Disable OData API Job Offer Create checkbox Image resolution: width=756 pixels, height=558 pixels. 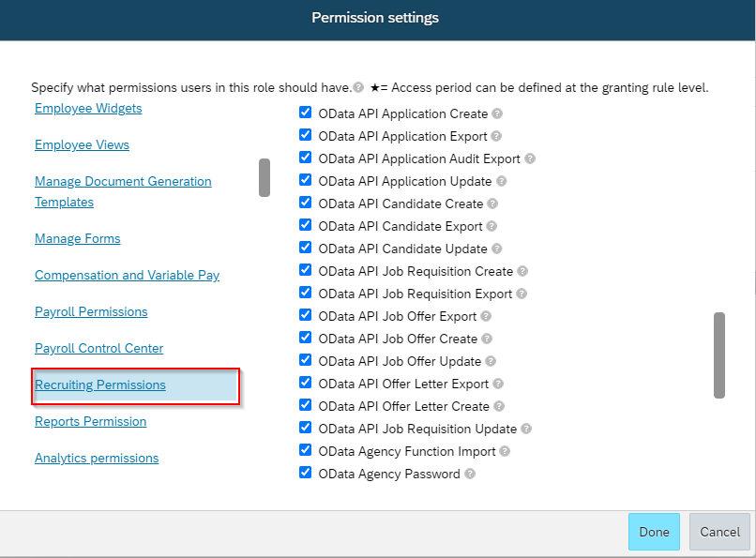point(305,338)
